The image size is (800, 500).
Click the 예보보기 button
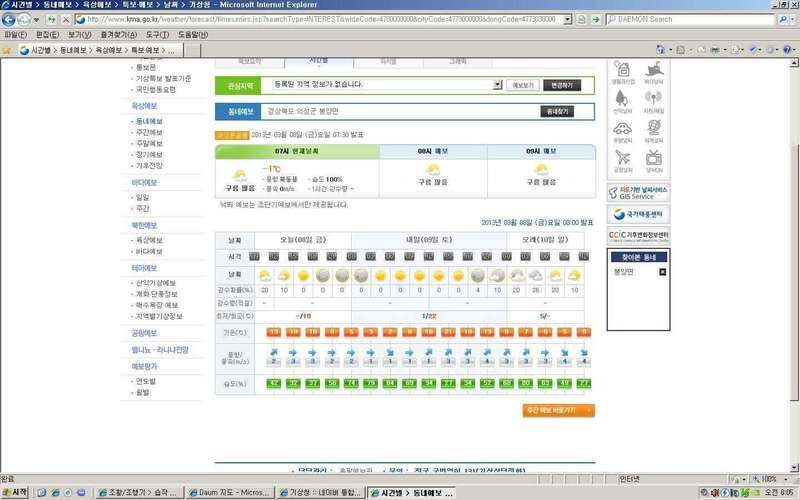coord(523,85)
